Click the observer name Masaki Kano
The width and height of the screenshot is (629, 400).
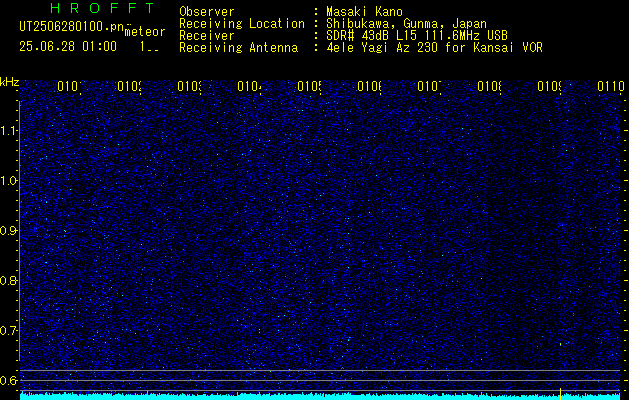(364, 12)
